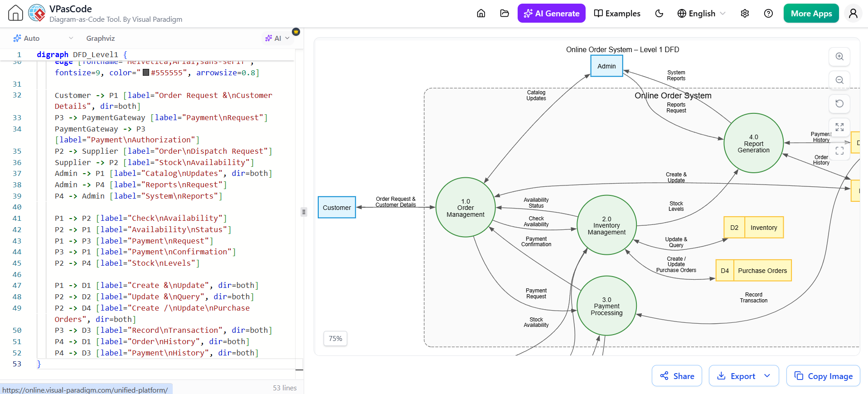Toggle dark mode with the moon icon

659,13
